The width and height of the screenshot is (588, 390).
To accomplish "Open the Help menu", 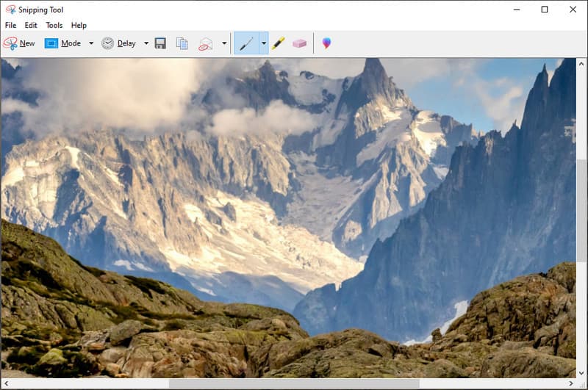I will tap(79, 25).
